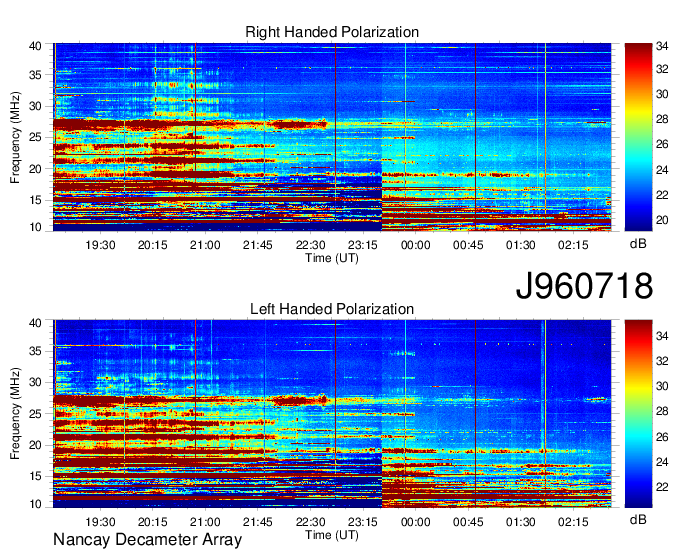Click the 24 value on Right Handed color bar

[662, 170]
